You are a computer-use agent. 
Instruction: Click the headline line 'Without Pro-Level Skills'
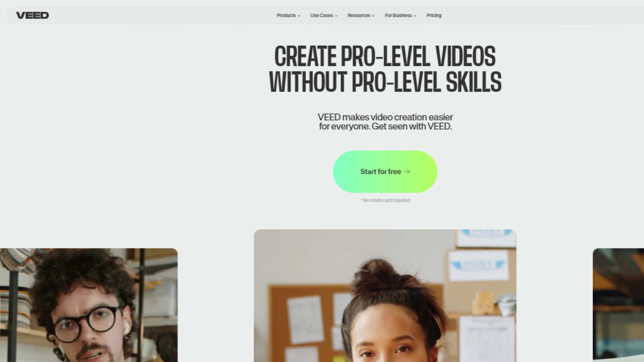pos(385,82)
